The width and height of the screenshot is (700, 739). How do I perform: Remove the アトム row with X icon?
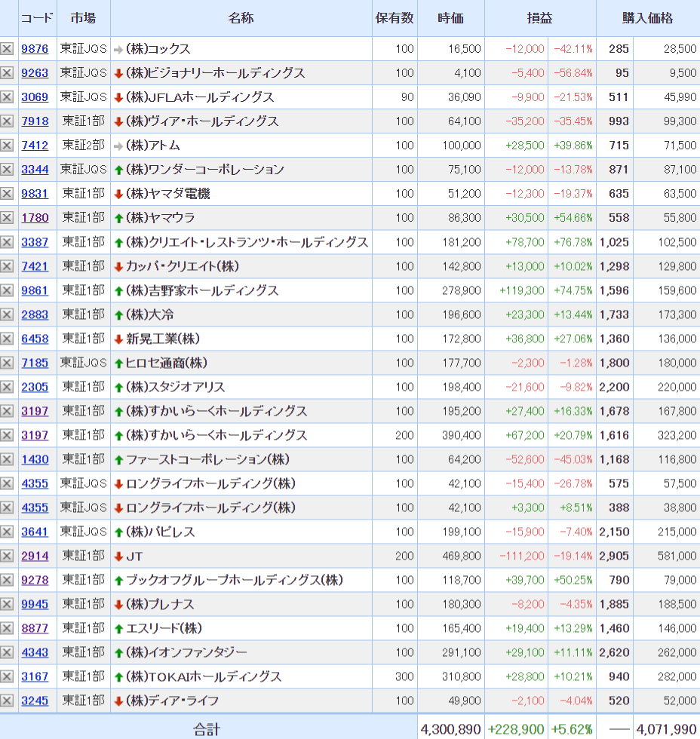tap(7, 145)
